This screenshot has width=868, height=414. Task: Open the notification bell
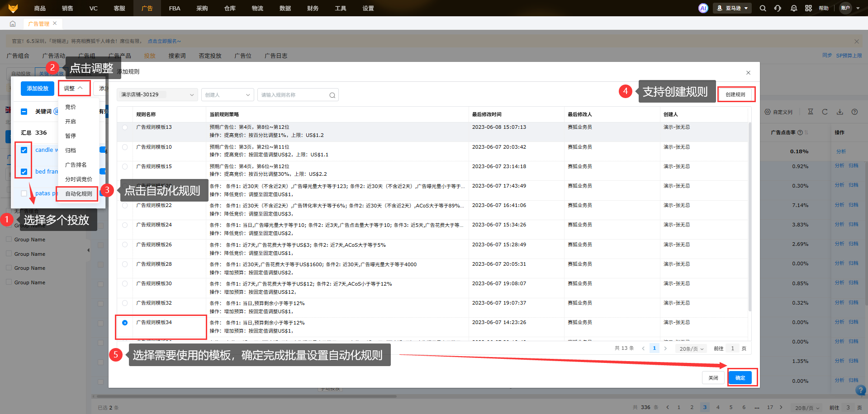point(793,8)
